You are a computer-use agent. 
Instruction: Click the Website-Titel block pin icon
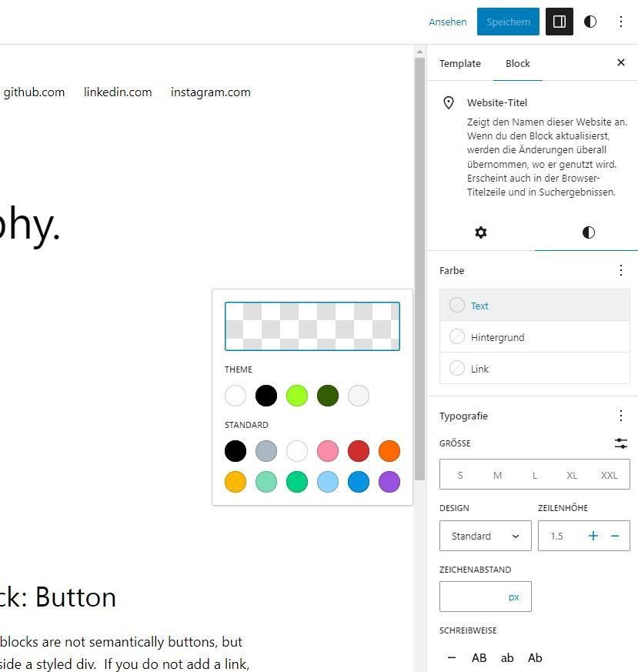click(448, 103)
